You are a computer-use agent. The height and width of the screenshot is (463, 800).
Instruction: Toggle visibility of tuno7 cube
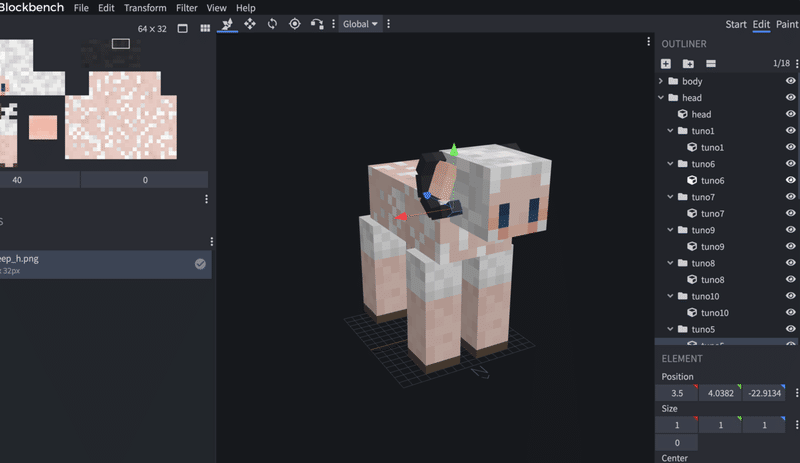click(790, 213)
